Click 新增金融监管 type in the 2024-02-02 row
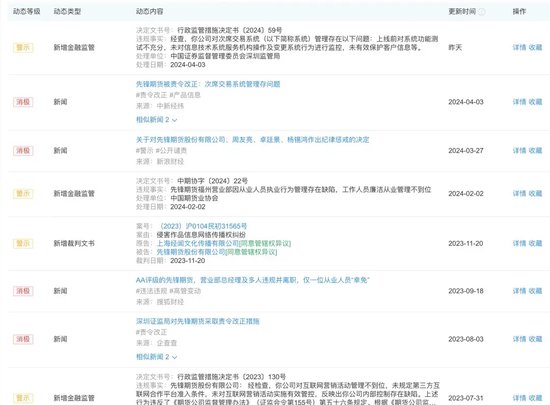Image resolution: width=550 pixels, height=405 pixels. (x=74, y=194)
